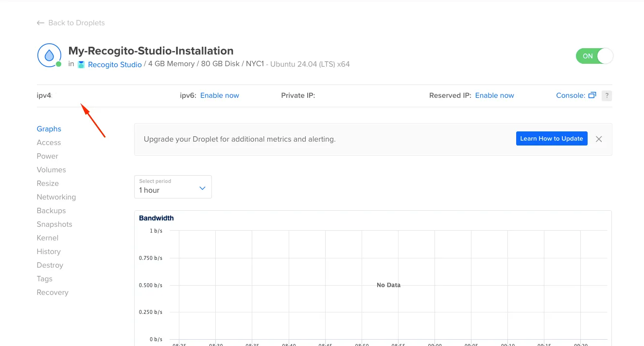Click the Recogito Studio project icon
Image resolution: width=644 pixels, height=346 pixels.
coord(81,64)
